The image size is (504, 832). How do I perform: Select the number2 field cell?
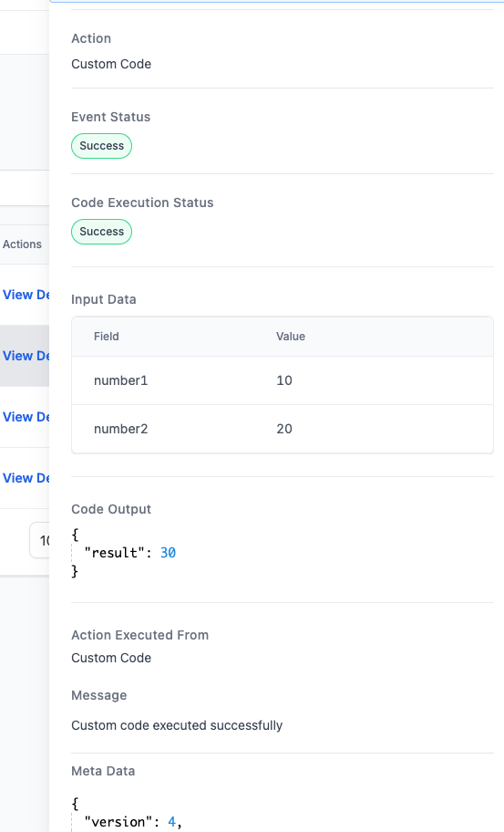[x=121, y=429]
